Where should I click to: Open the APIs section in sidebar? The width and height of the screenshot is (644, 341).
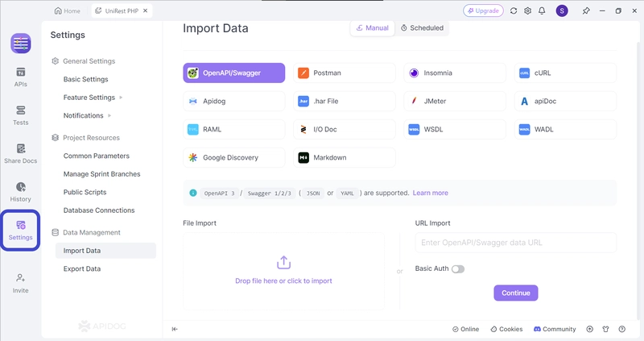(x=21, y=77)
